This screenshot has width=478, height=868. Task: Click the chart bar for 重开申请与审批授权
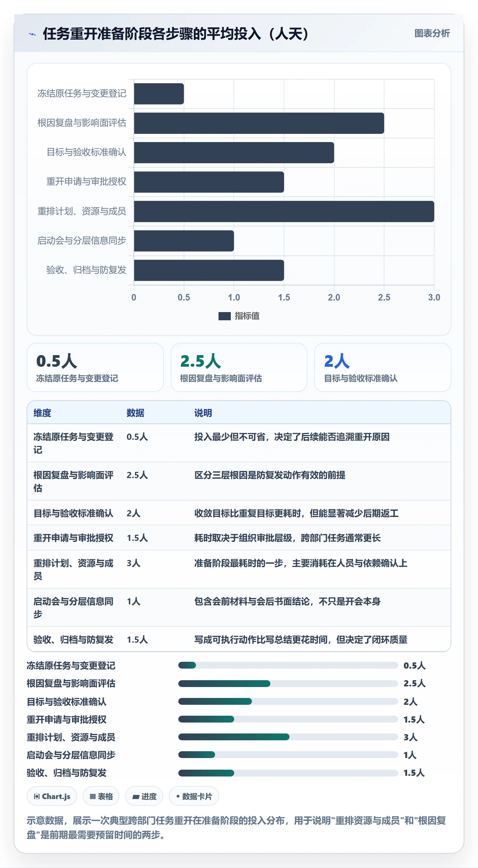pos(209,182)
